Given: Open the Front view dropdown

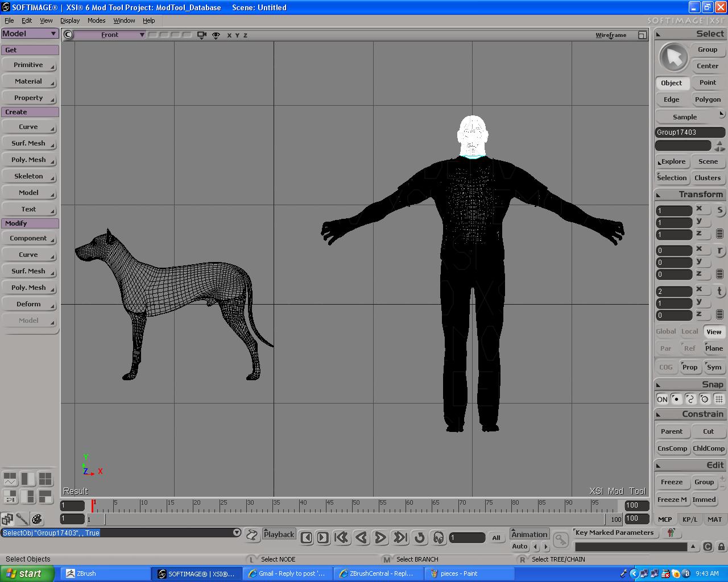Looking at the screenshot, I should [x=110, y=35].
